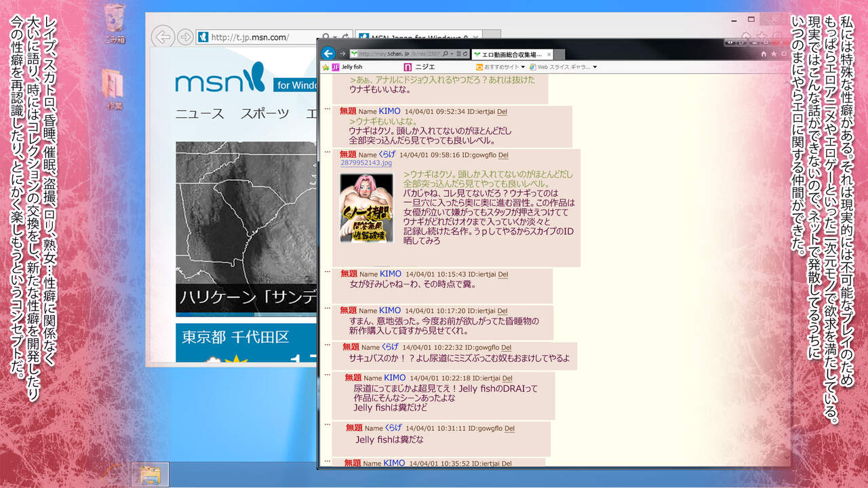Click the blue back arrow in front browser

[x=328, y=54]
